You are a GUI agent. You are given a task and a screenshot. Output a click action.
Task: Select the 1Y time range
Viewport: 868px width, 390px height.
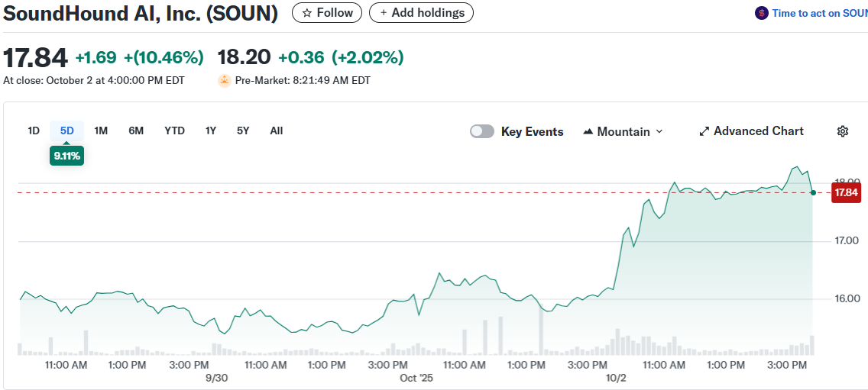pos(211,131)
